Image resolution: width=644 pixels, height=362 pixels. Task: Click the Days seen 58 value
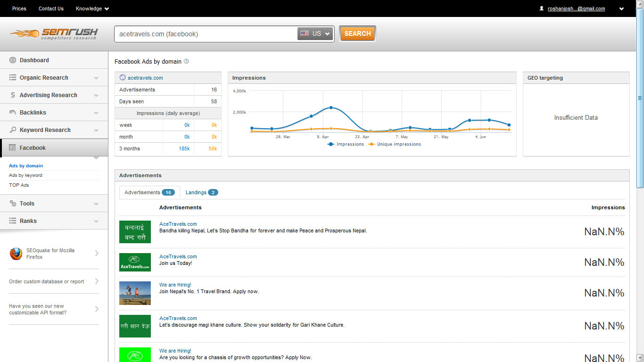(214, 101)
